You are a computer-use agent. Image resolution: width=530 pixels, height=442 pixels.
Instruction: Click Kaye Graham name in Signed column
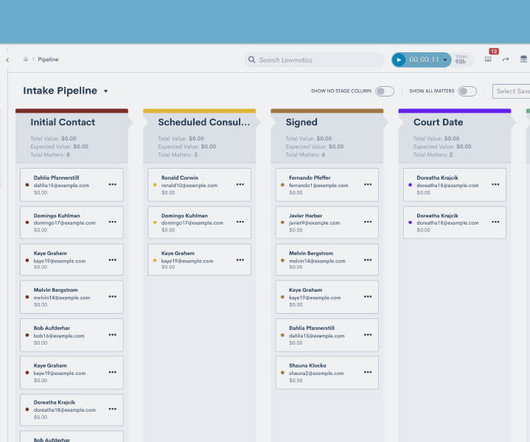click(x=306, y=290)
